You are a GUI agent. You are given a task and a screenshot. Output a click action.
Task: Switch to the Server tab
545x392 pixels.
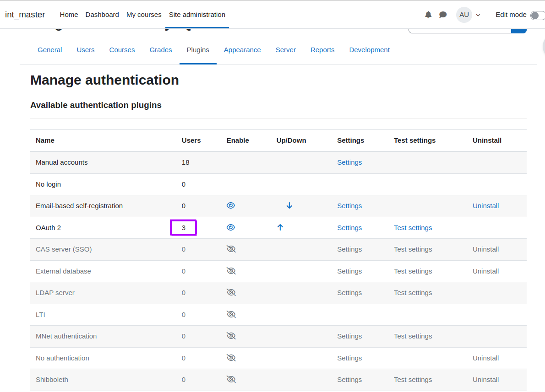coord(286,50)
